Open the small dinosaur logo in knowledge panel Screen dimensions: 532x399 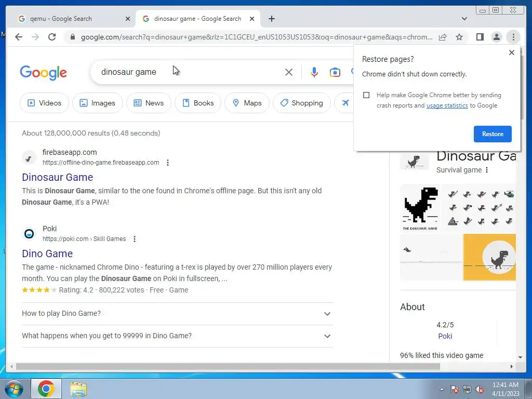coord(414,161)
